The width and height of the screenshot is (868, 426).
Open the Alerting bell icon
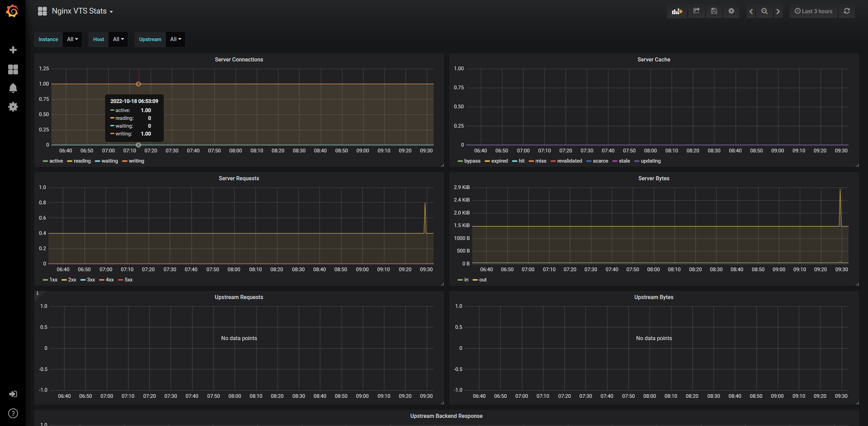click(13, 88)
